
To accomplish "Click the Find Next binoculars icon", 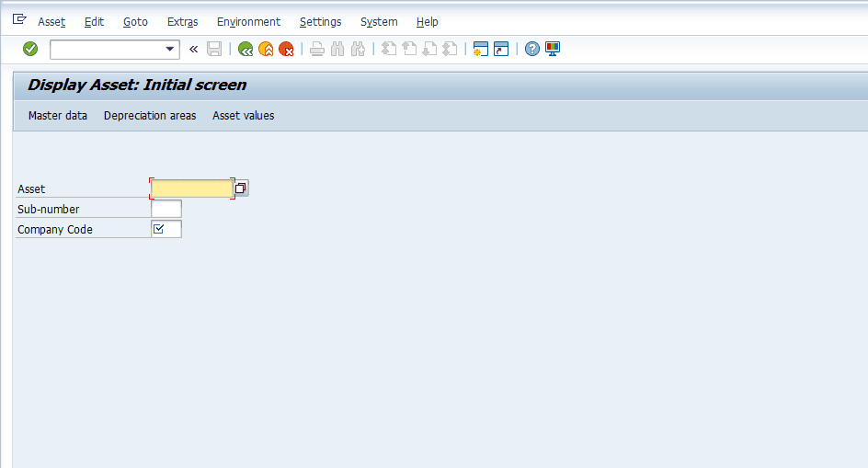I will [x=359, y=50].
